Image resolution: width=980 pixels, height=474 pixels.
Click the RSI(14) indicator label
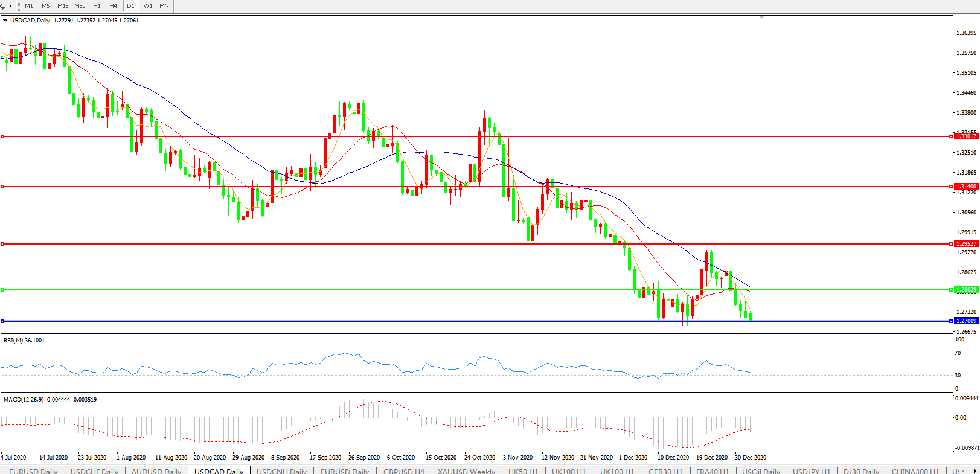24,341
